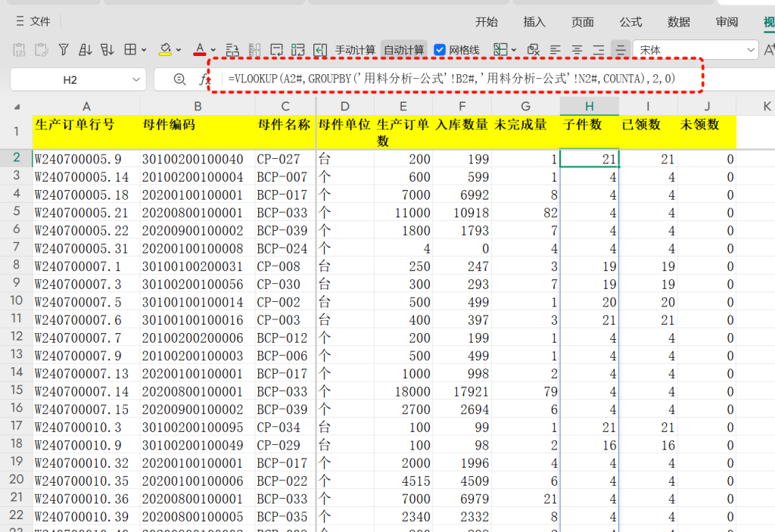Screen dimensions: 775x532
Task: Open the fill color dropdown arrow
Action: 179,50
